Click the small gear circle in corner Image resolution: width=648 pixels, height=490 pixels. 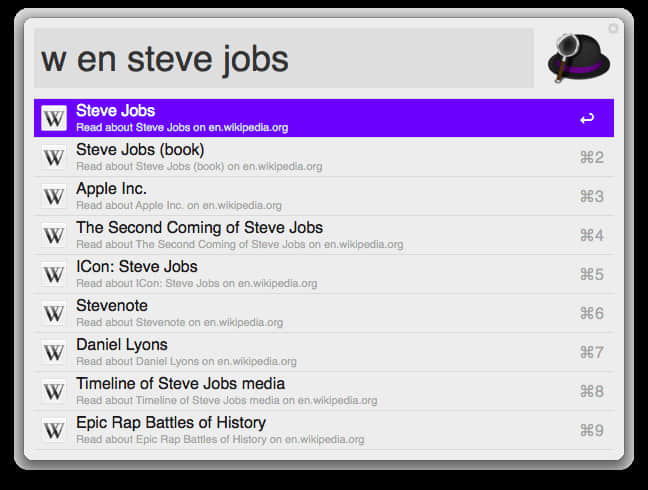coord(613,28)
